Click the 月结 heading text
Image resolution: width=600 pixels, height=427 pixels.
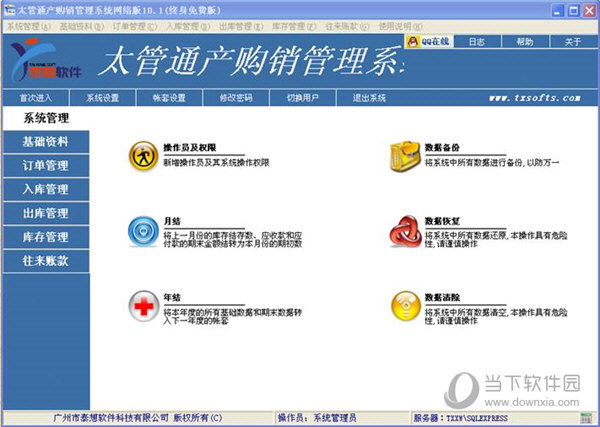coord(172,222)
